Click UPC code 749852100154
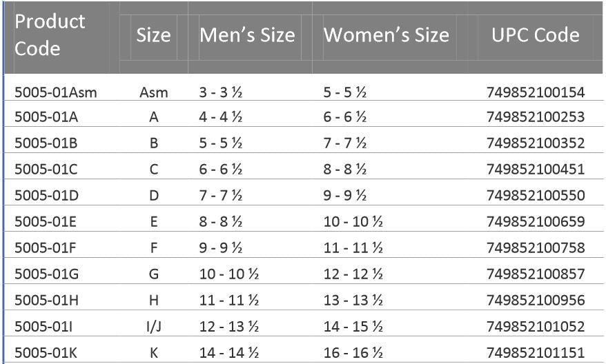 [x=536, y=92]
